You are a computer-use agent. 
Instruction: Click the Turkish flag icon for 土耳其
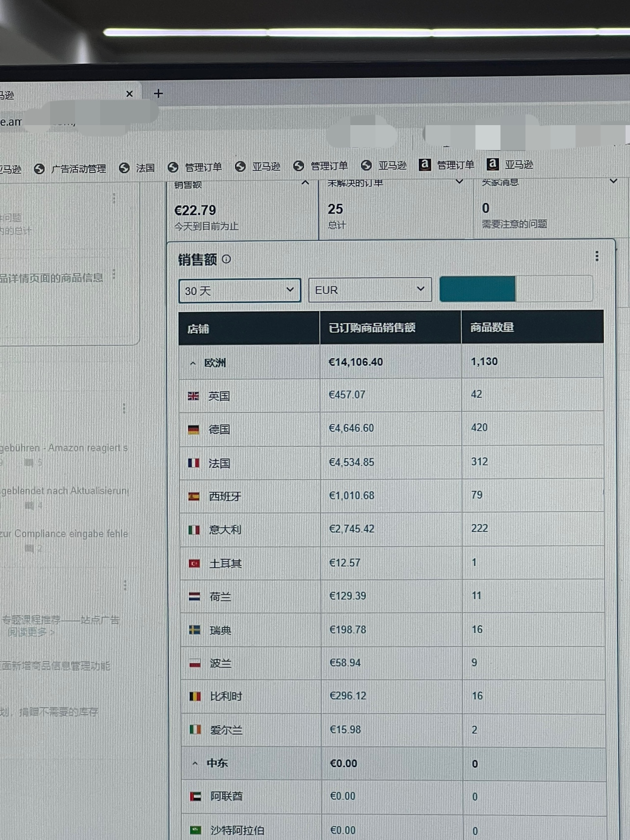click(x=194, y=563)
